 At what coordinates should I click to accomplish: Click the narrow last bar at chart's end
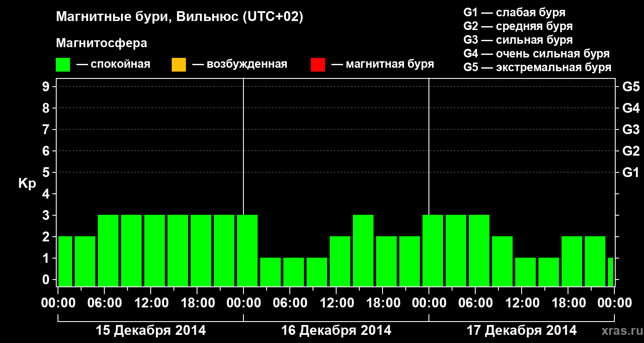click(x=611, y=272)
